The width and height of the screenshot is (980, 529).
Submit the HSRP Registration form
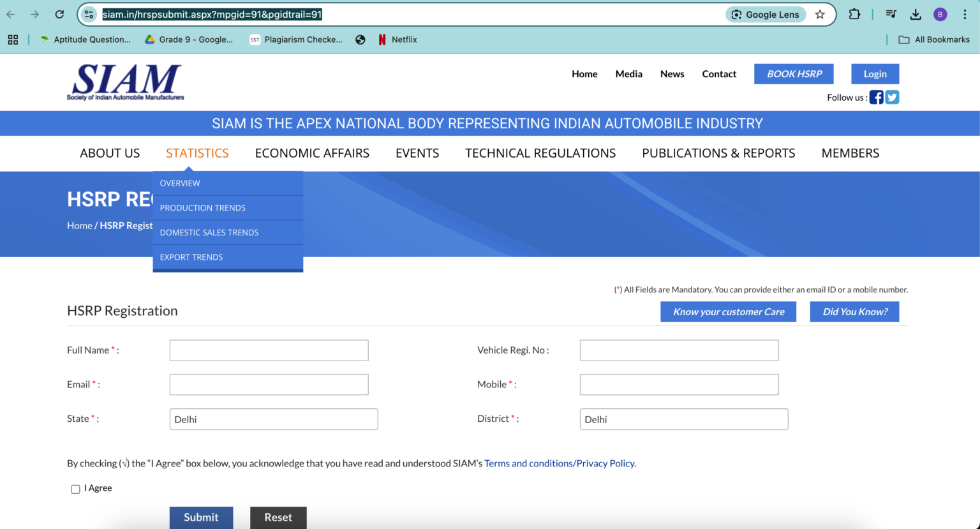[x=201, y=518]
